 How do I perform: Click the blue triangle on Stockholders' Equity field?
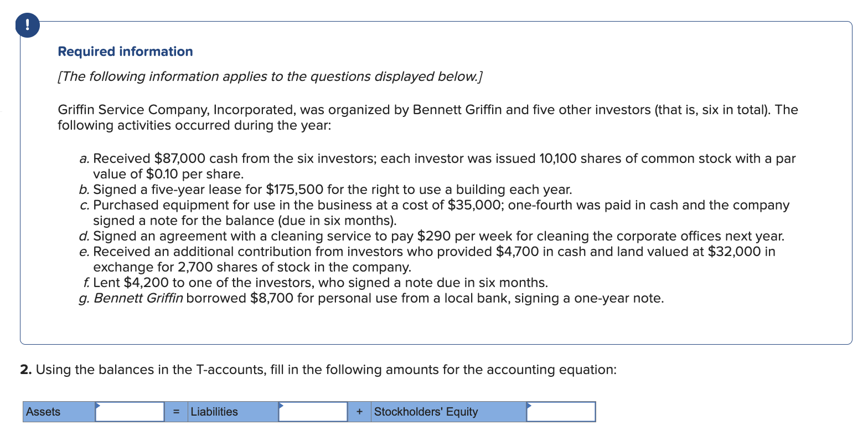tap(529, 406)
